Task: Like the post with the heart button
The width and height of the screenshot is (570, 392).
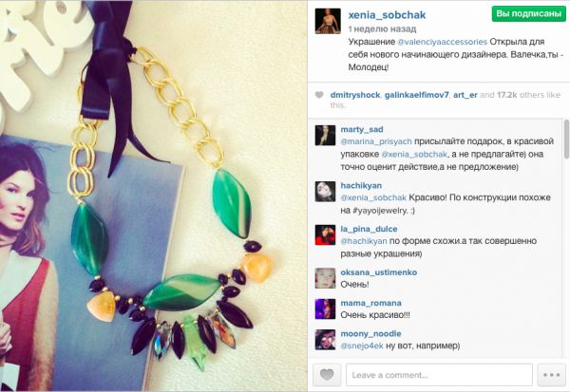Action: [327, 375]
